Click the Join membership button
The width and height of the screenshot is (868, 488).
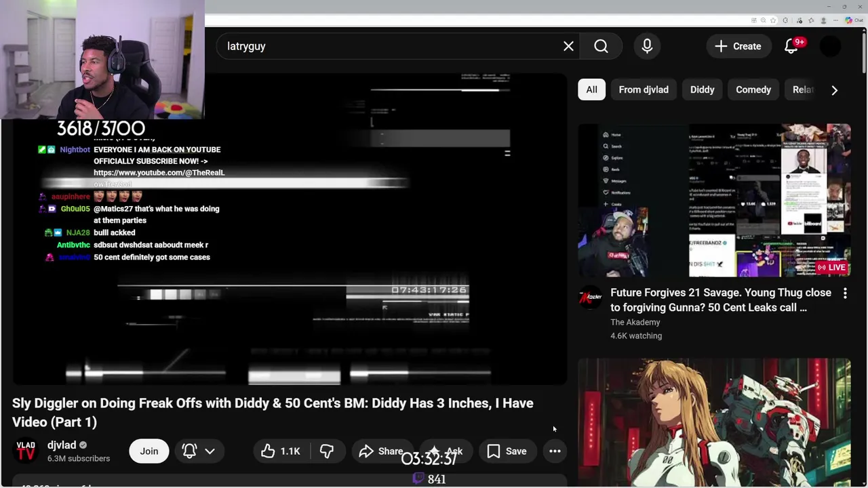(149, 451)
